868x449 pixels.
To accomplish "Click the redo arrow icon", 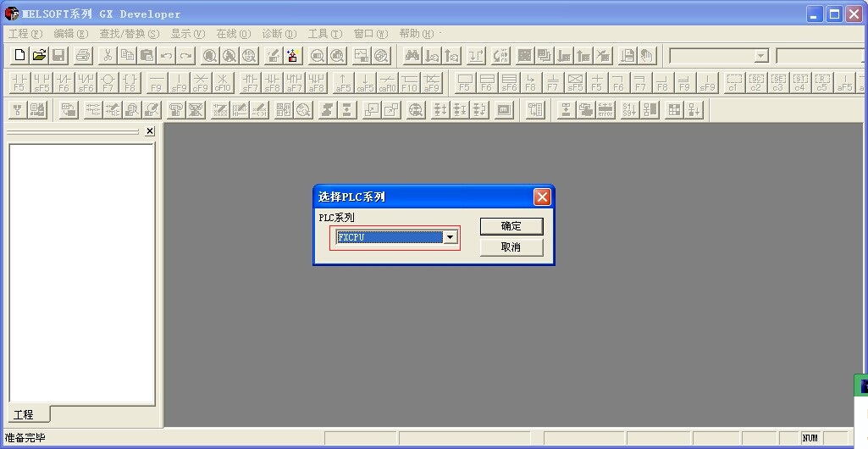I will (186, 55).
